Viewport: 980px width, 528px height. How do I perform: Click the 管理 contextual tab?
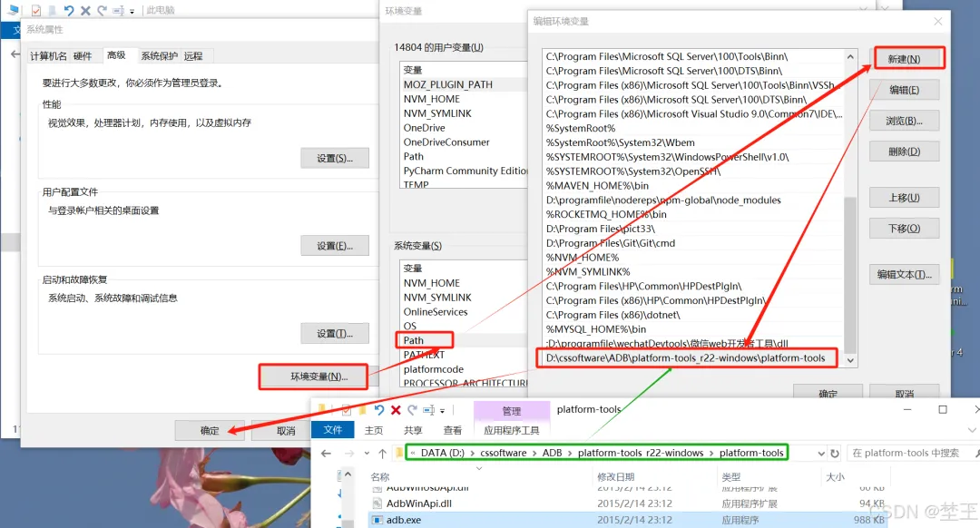[511, 411]
